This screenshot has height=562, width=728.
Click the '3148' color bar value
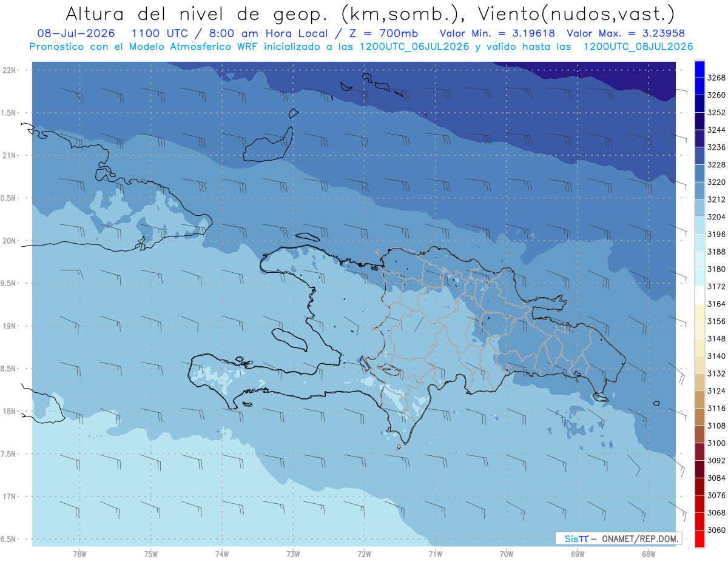pyautogui.click(x=716, y=339)
